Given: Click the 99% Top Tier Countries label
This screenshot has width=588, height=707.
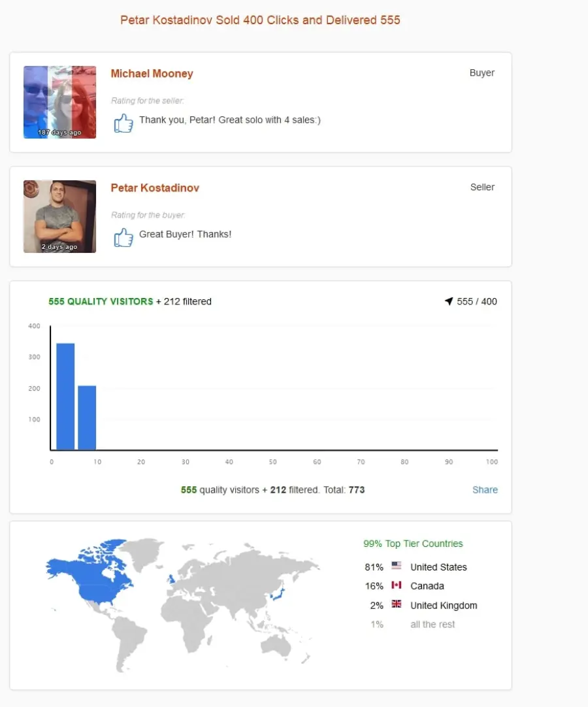Looking at the screenshot, I should coord(413,544).
